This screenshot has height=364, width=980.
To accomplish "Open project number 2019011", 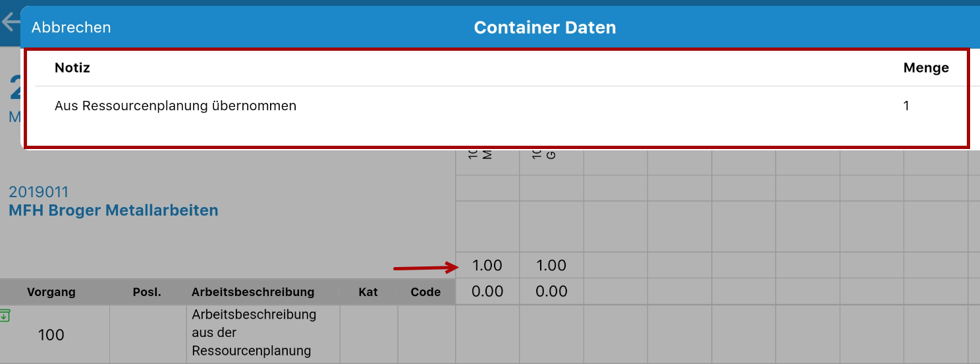I will tap(38, 192).
